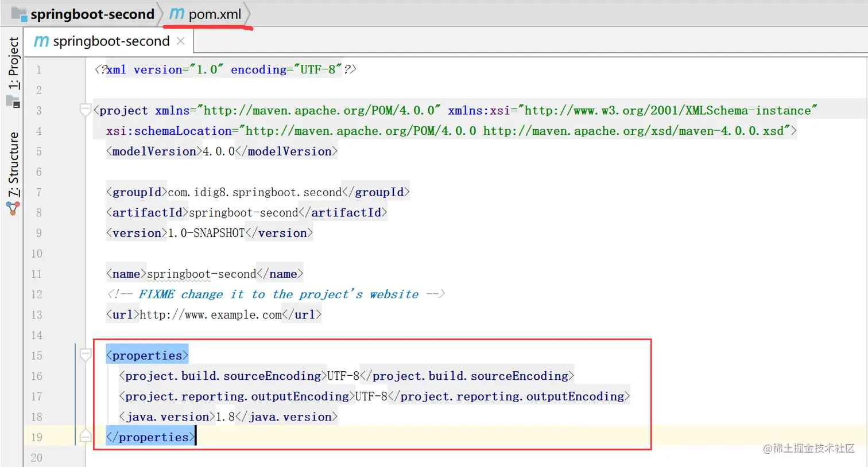This screenshot has height=467, width=868.
Task: Click the xml version declaration text
Action: (x=225, y=69)
